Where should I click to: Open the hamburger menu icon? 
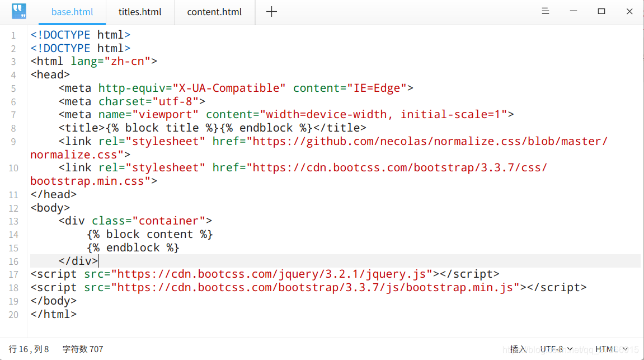pos(546,11)
